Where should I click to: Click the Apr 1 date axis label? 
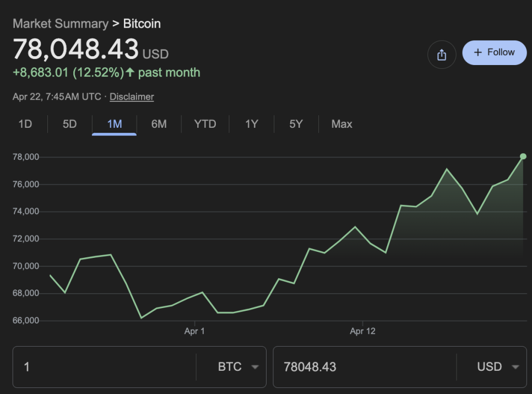pos(194,331)
